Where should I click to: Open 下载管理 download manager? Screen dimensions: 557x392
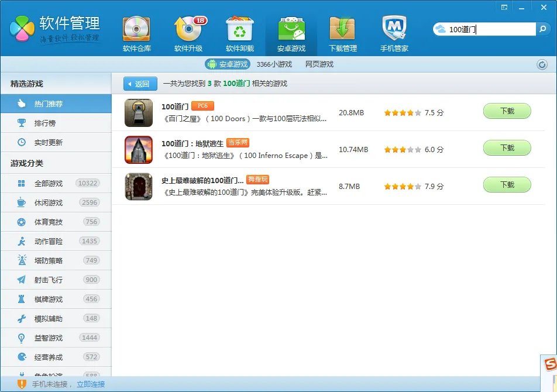tap(342, 33)
